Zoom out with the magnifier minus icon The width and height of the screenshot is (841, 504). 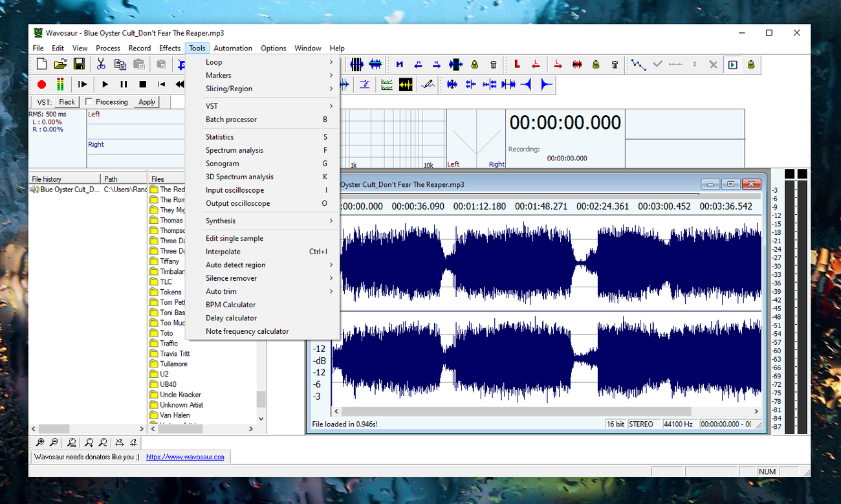(x=54, y=443)
